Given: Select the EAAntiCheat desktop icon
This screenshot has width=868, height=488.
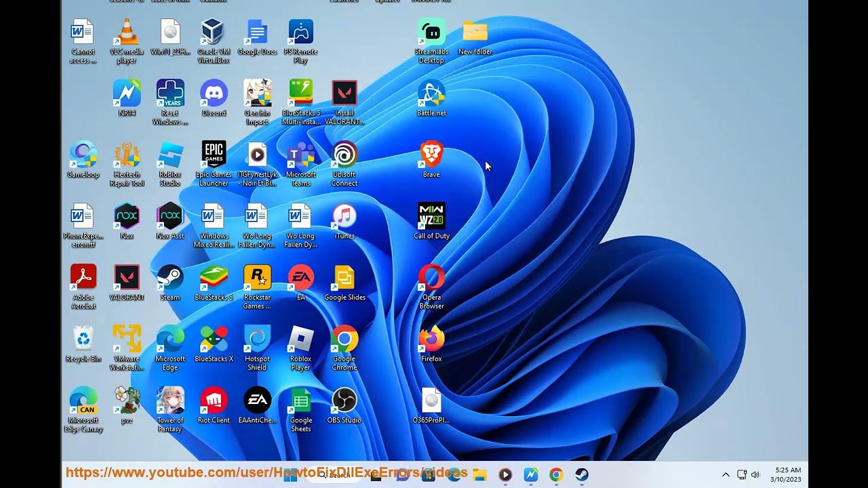Looking at the screenshot, I should tap(257, 406).
